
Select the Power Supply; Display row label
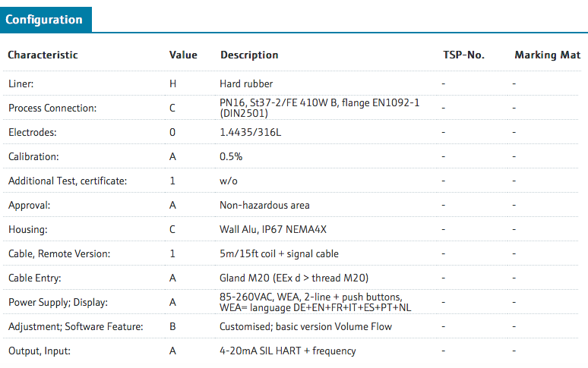pos(58,302)
